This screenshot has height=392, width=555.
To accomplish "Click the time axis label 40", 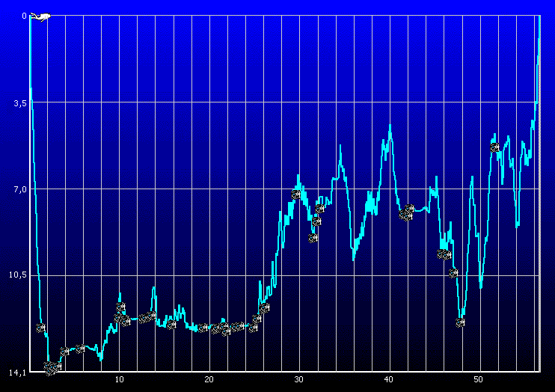I will (x=388, y=379).
